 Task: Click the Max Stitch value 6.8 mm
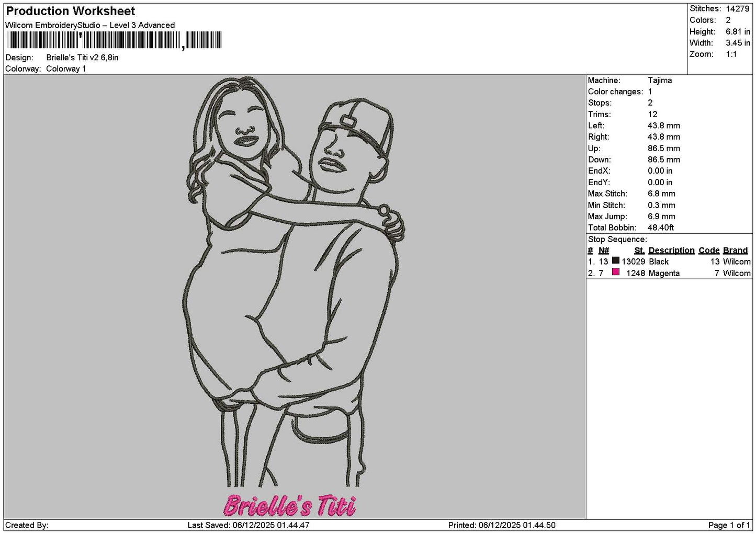tap(661, 194)
